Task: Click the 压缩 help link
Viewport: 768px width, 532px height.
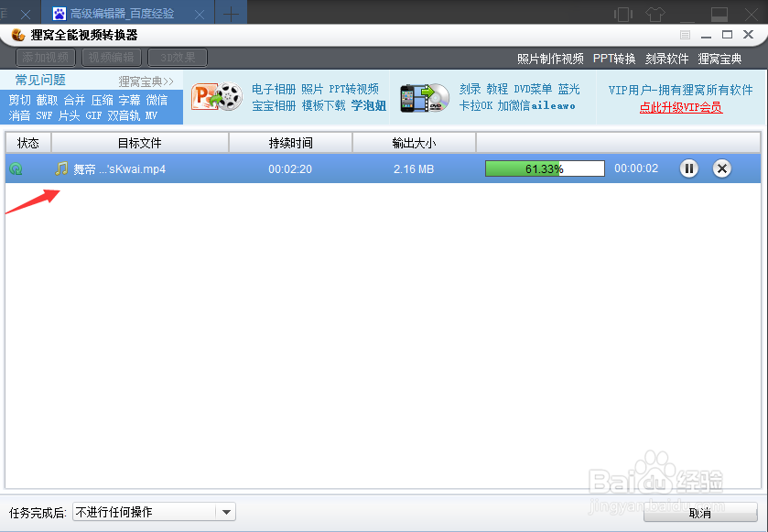Action: [102, 100]
